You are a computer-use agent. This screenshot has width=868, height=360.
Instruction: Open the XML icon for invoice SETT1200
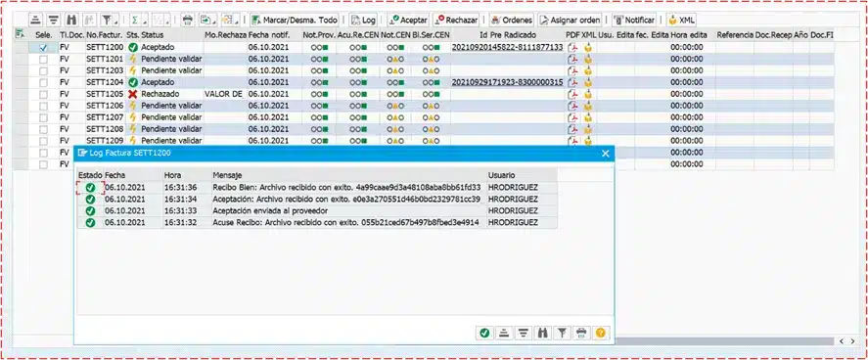click(588, 48)
